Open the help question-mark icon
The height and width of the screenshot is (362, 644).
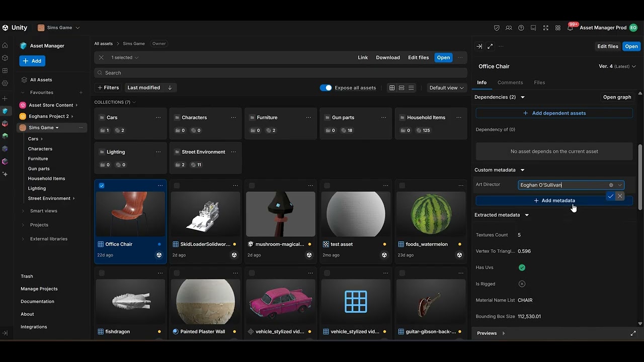(x=521, y=28)
